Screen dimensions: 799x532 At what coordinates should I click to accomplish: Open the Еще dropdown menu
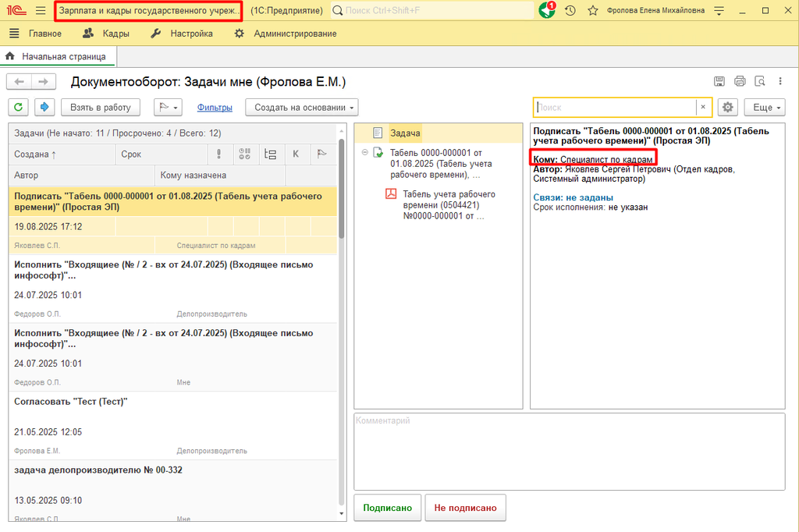tap(764, 107)
